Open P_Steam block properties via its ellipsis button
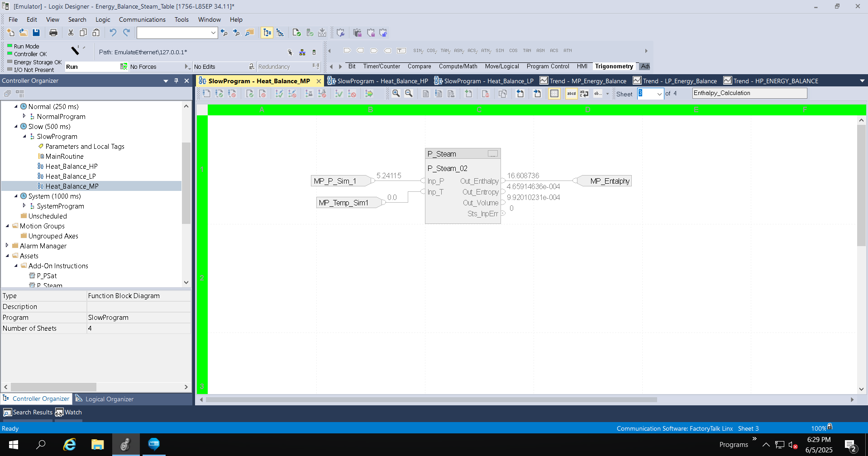 tap(492, 154)
